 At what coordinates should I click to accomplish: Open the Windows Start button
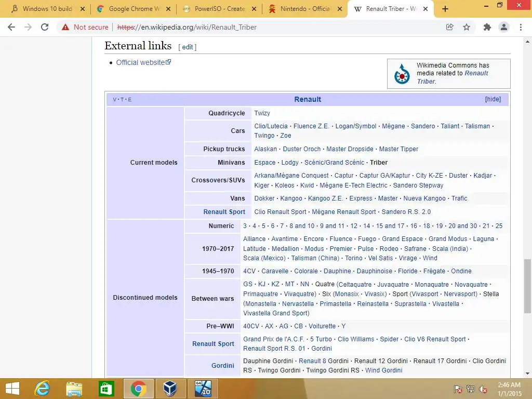[12, 389]
